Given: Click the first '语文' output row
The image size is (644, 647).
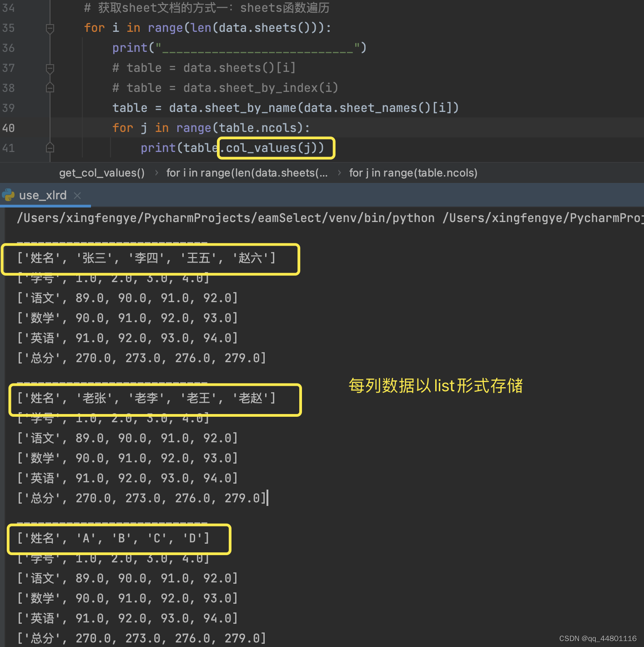Looking at the screenshot, I should [x=127, y=298].
